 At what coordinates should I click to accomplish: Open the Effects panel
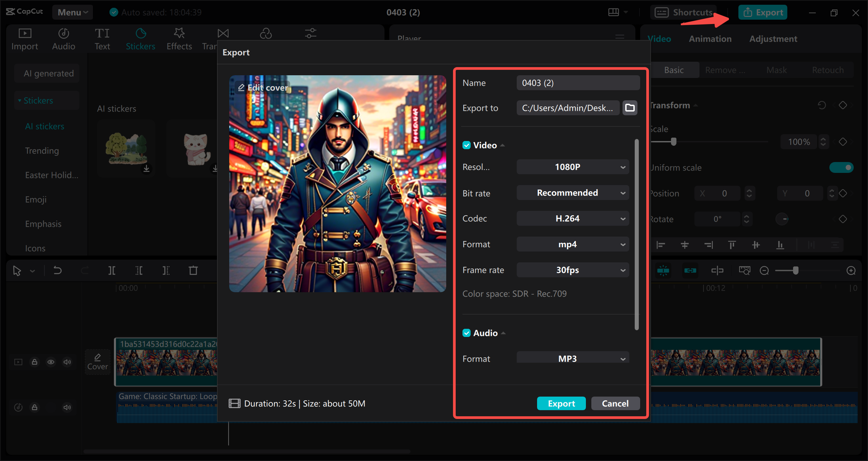coord(179,37)
